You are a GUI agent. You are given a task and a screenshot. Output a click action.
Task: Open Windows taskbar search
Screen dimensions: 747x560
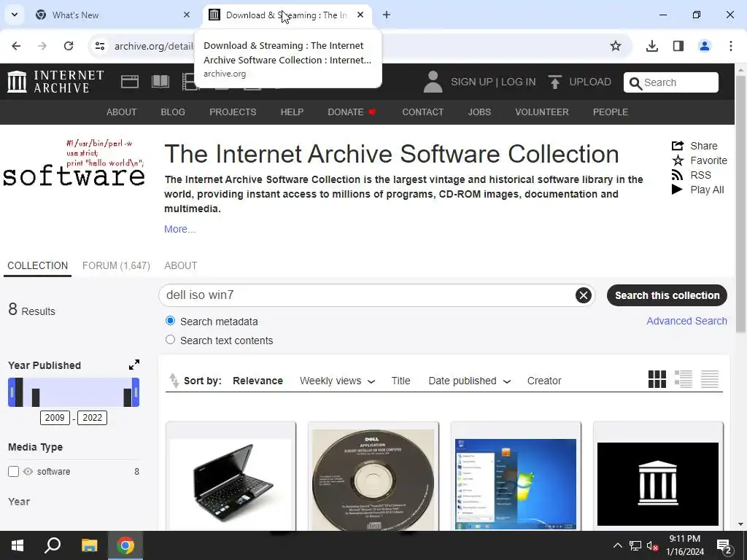click(x=53, y=545)
